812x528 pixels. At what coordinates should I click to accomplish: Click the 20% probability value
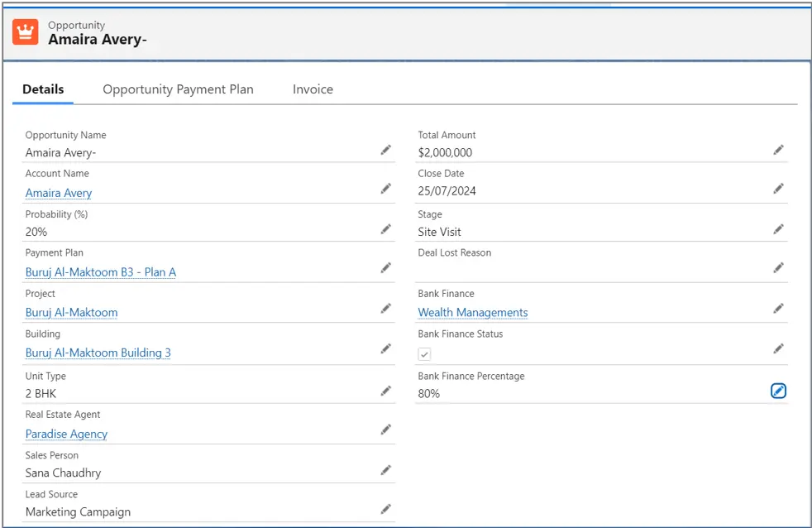click(x=36, y=232)
